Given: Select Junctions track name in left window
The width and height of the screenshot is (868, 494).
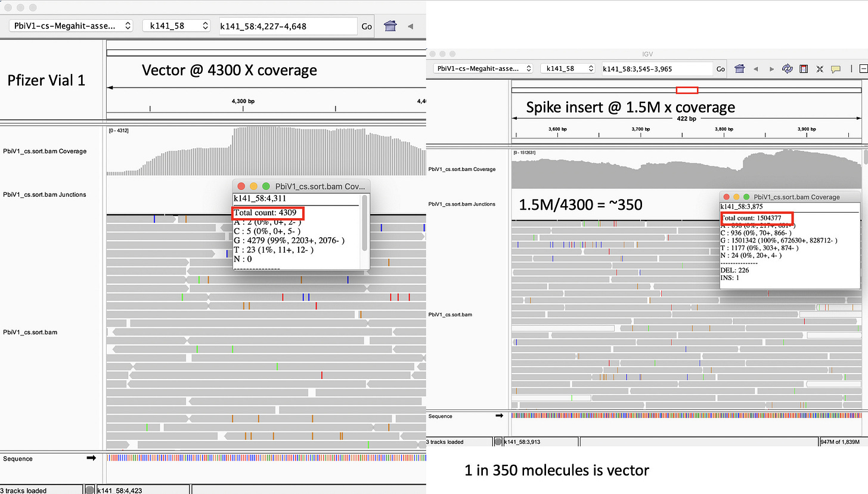Looking at the screenshot, I should pos(45,194).
